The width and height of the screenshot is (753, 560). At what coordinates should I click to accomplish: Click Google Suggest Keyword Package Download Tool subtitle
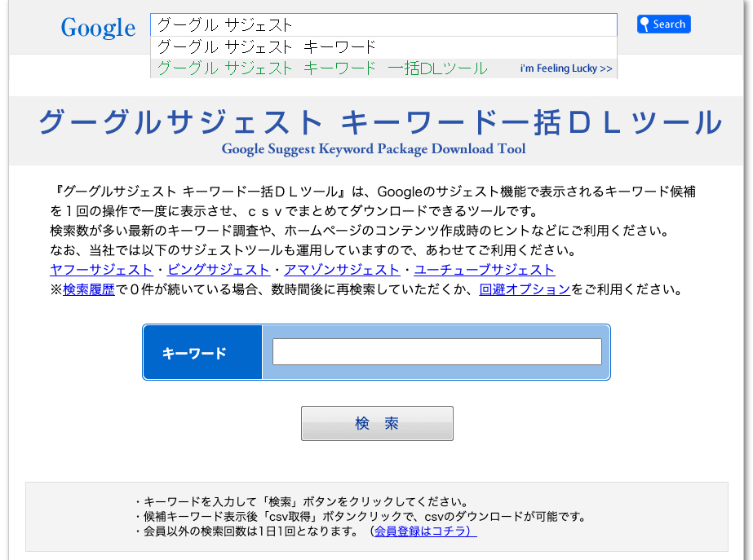(x=374, y=148)
